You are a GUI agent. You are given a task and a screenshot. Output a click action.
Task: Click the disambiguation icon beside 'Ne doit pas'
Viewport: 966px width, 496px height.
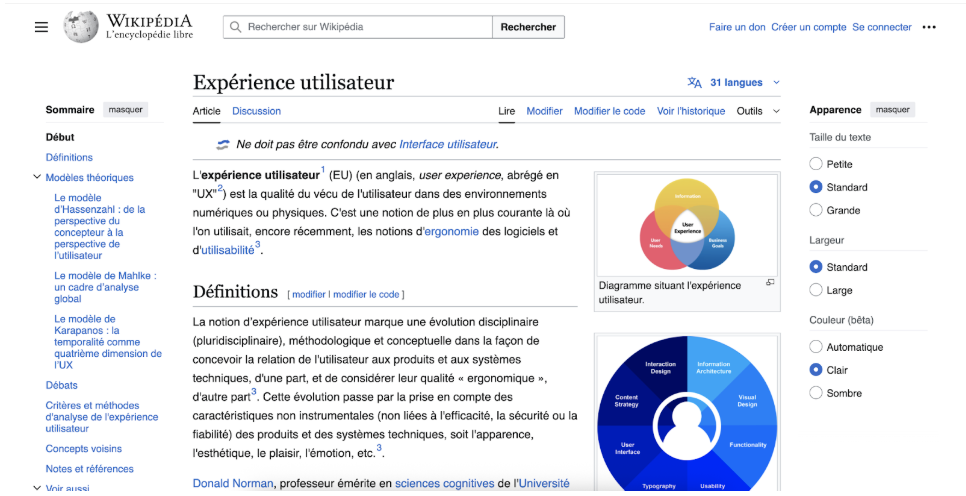222,145
